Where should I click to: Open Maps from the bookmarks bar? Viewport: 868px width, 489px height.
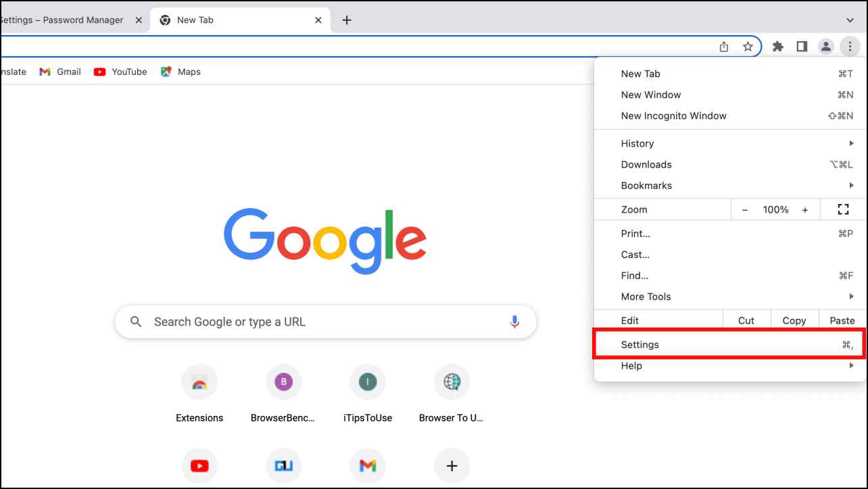[x=180, y=72]
